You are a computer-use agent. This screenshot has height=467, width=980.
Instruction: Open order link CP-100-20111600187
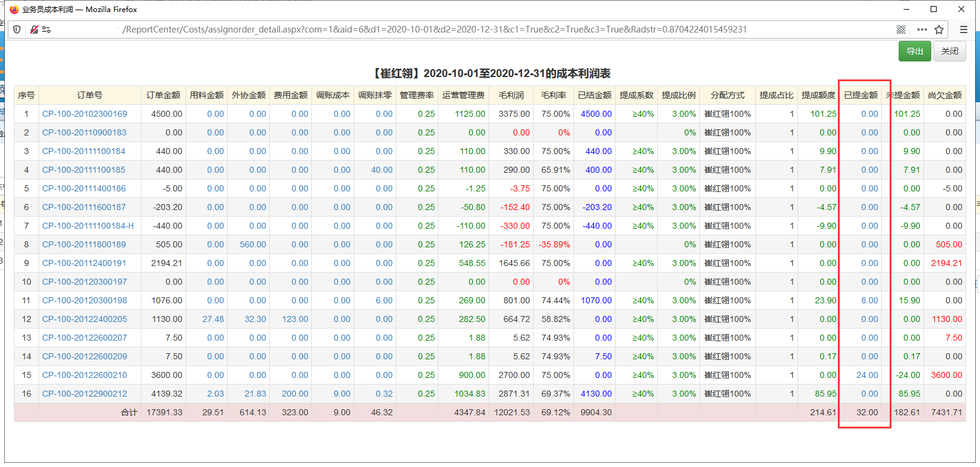click(x=84, y=207)
